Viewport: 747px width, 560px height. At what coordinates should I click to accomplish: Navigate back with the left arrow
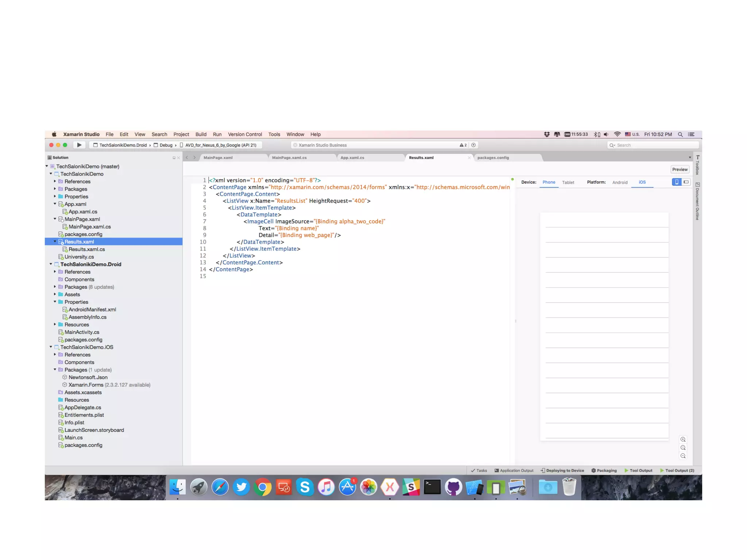tap(187, 157)
